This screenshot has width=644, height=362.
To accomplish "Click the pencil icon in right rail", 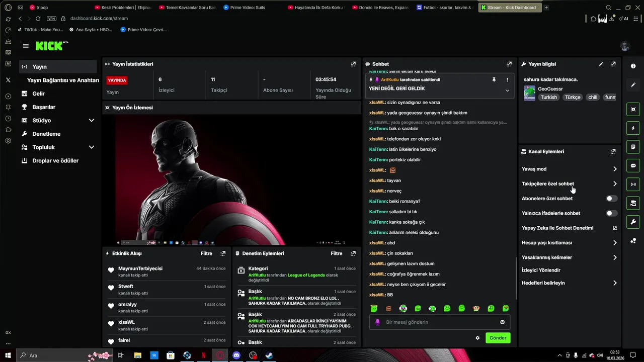I will (633, 84).
